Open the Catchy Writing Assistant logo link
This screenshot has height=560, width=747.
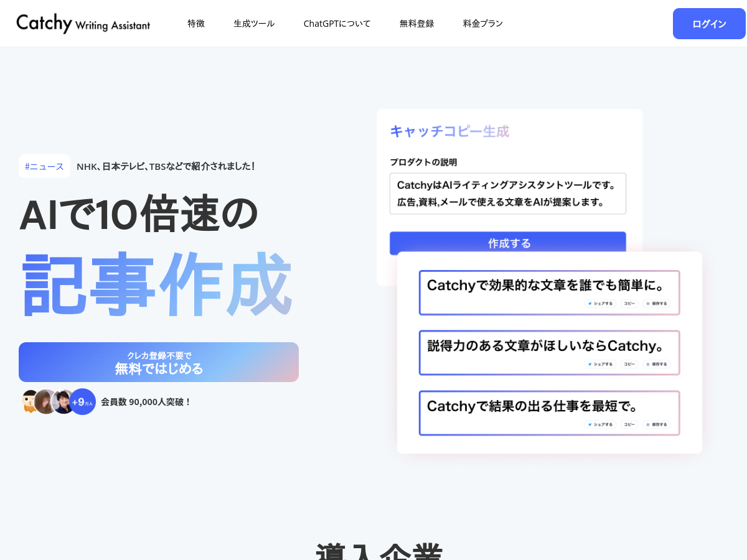(x=83, y=24)
